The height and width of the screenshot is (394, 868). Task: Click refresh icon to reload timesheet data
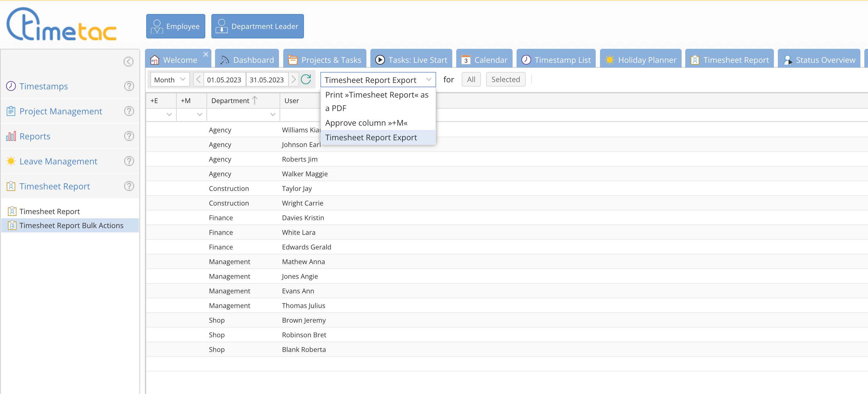click(x=307, y=79)
